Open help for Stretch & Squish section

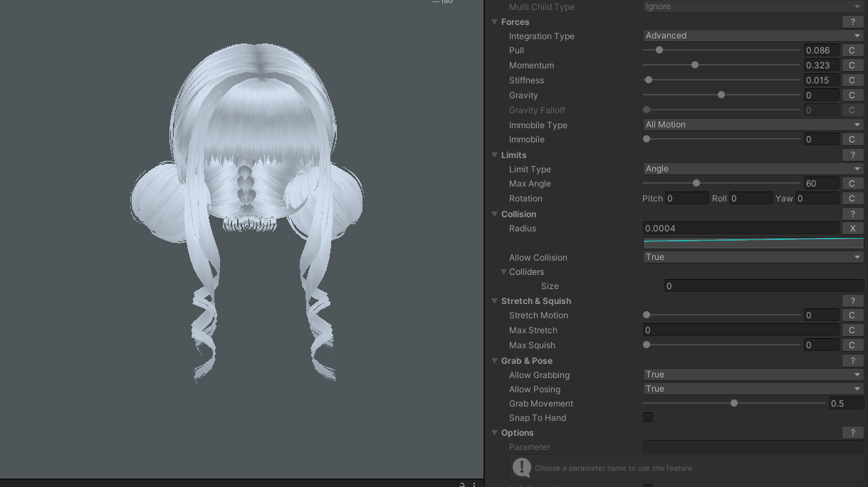point(852,301)
